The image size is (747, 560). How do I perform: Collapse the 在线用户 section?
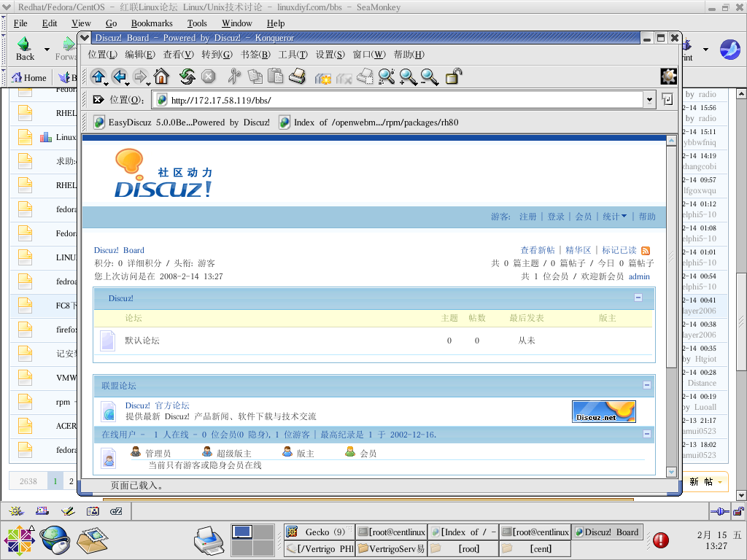[646, 434]
